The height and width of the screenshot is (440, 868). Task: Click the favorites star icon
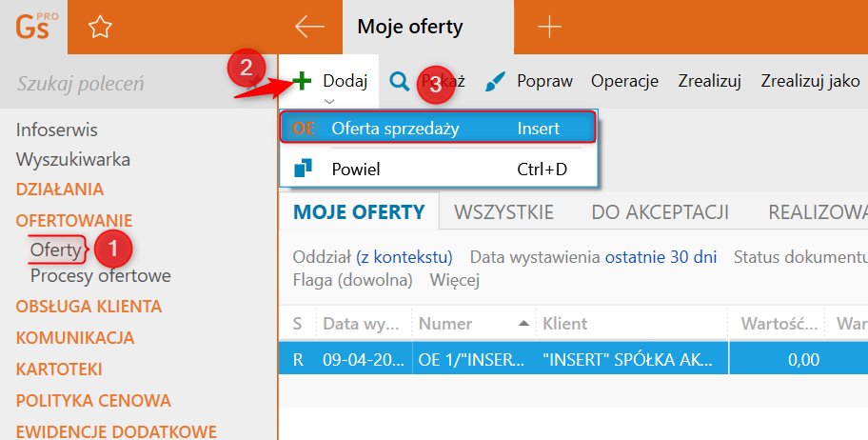point(100,28)
